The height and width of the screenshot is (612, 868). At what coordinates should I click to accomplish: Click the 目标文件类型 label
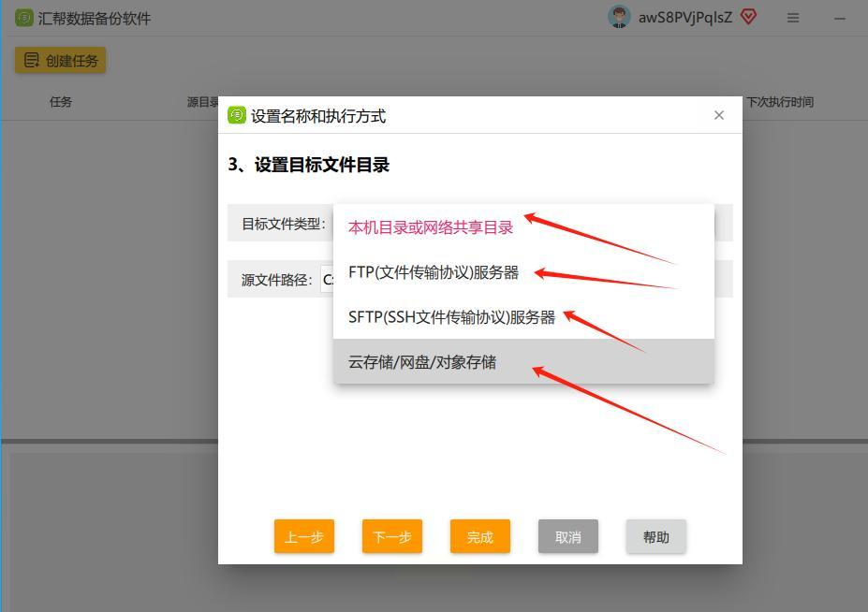[x=284, y=224]
